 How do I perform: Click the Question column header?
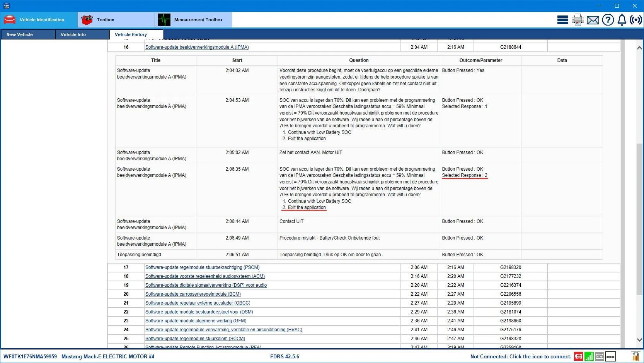pos(359,60)
